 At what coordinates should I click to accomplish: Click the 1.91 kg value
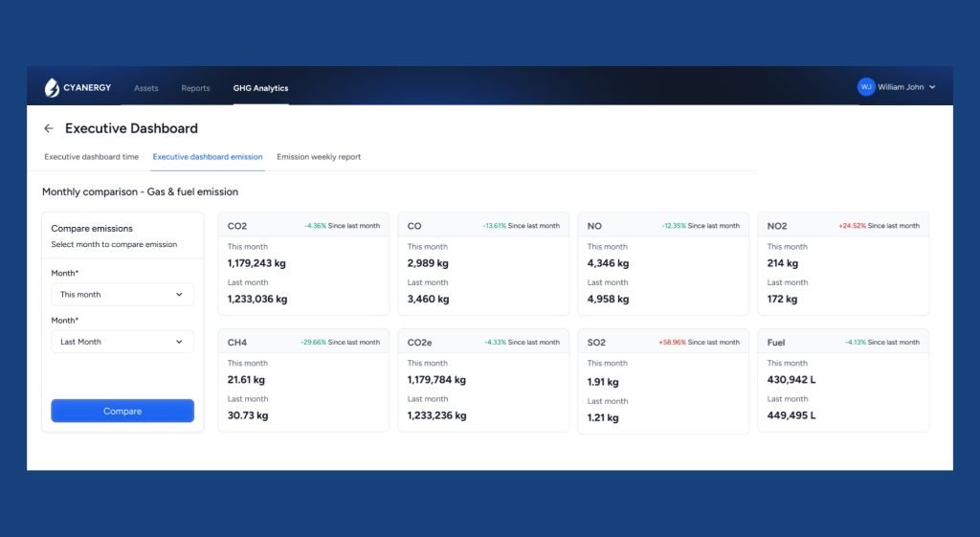coord(603,381)
